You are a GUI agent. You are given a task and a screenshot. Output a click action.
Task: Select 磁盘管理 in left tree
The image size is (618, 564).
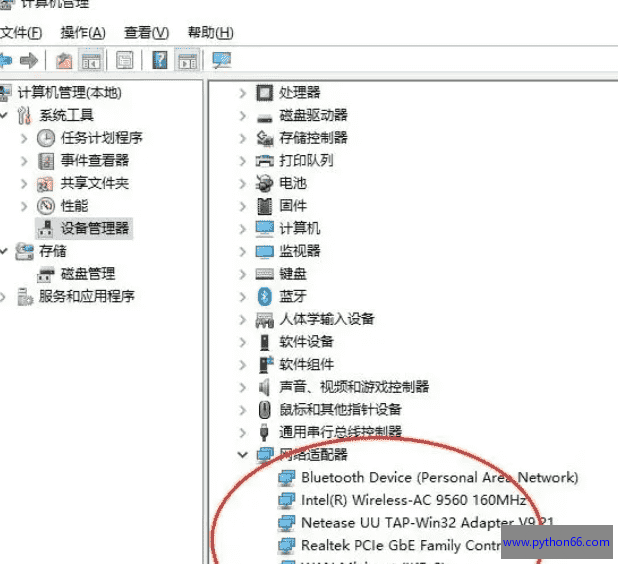point(88,274)
